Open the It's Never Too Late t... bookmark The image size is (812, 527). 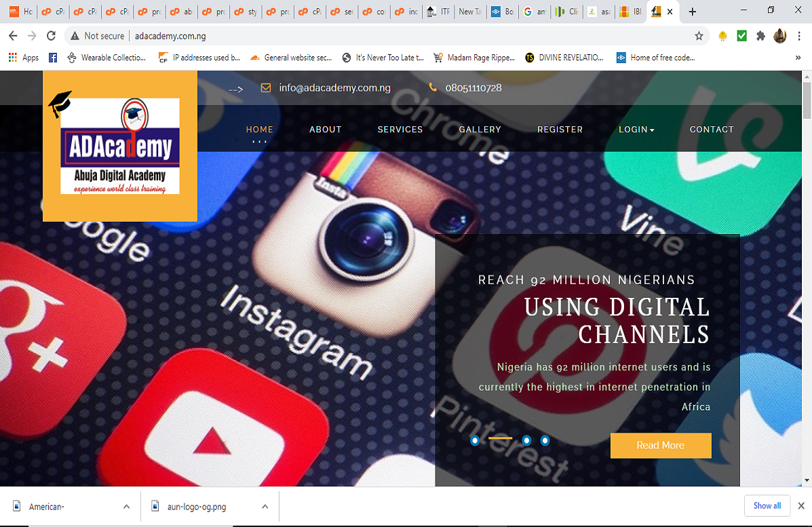click(383, 58)
